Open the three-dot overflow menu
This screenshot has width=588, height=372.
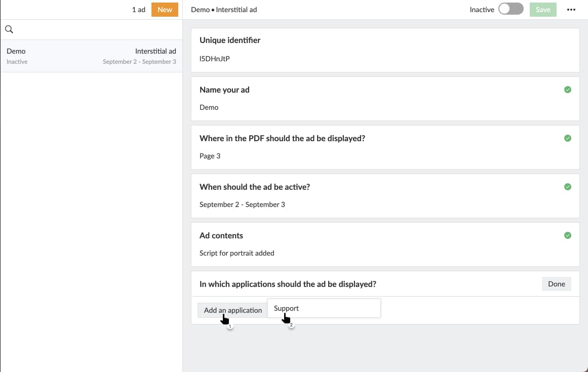(571, 10)
